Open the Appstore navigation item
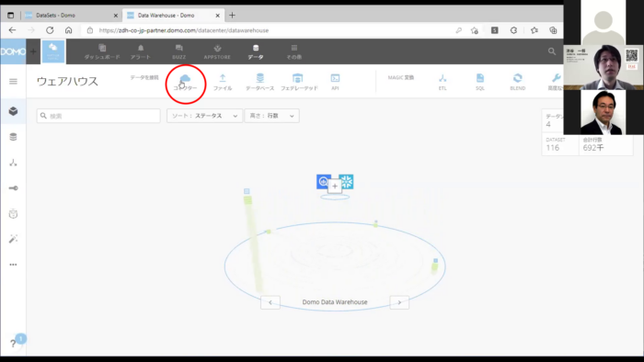This screenshot has height=362, width=644. (x=217, y=51)
